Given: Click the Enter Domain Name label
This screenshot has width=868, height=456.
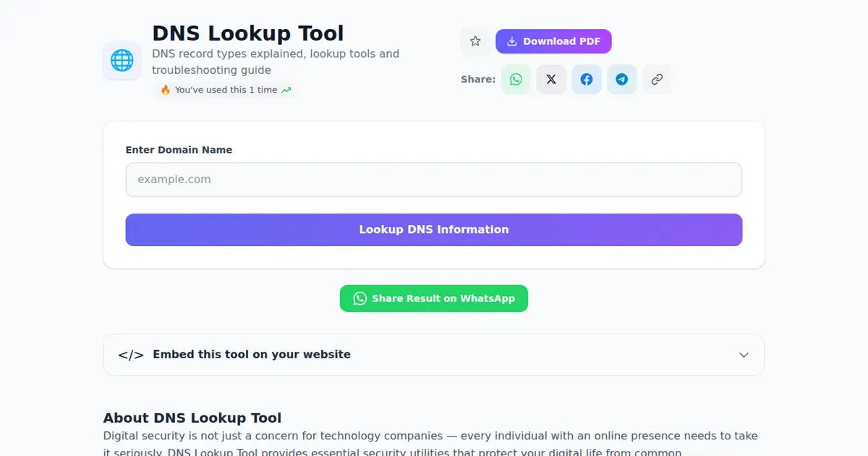Looking at the screenshot, I should point(179,150).
